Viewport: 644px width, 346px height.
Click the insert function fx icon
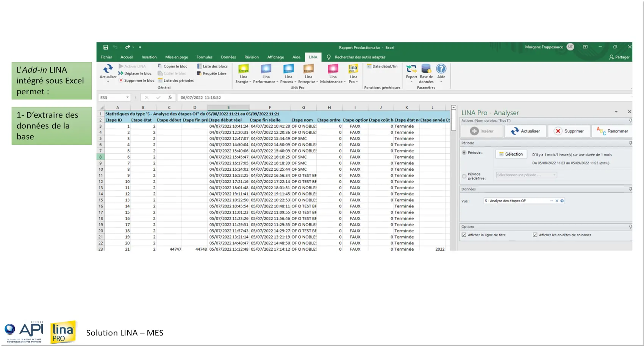[x=170, y=98]
